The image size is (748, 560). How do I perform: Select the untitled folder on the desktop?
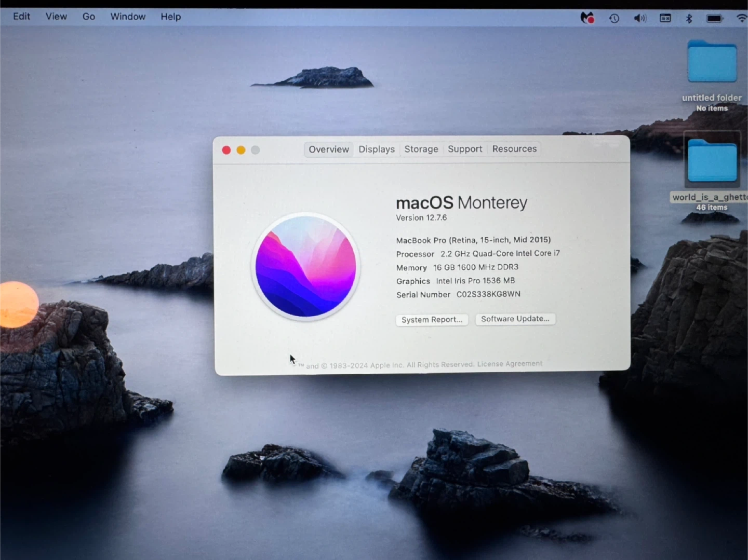click(712, 62)
